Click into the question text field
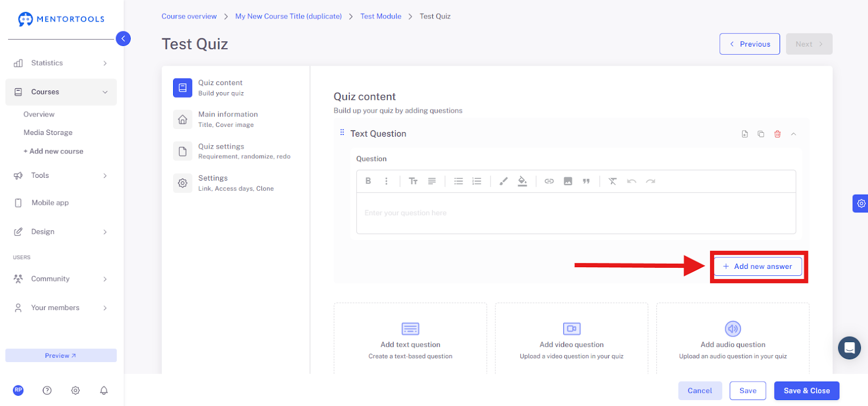This screenshot has width=868, height=406. 576,213
